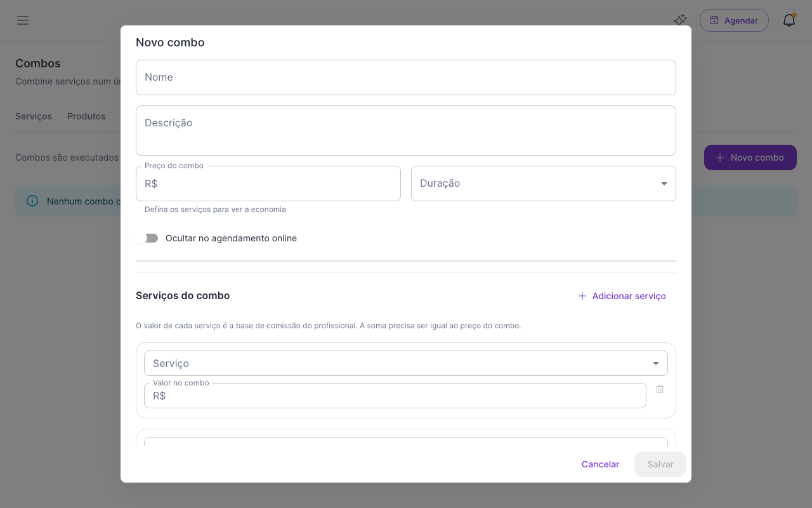Screen dimensions: 812x508
Task: Click Adicionar serviço
Action: [x=622, y=296]
